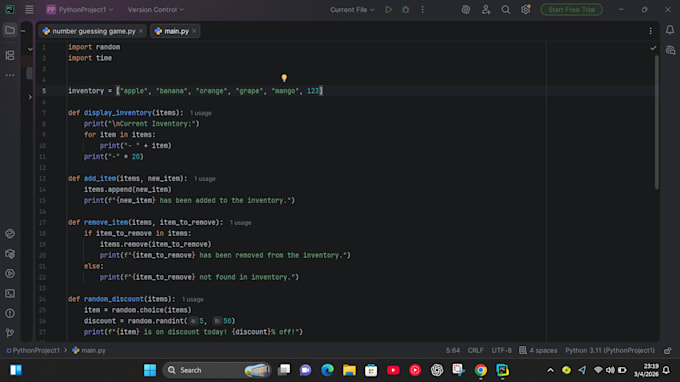
Task: Show more tool windows ellipsis in left sidebar
Action: [10, 75]
